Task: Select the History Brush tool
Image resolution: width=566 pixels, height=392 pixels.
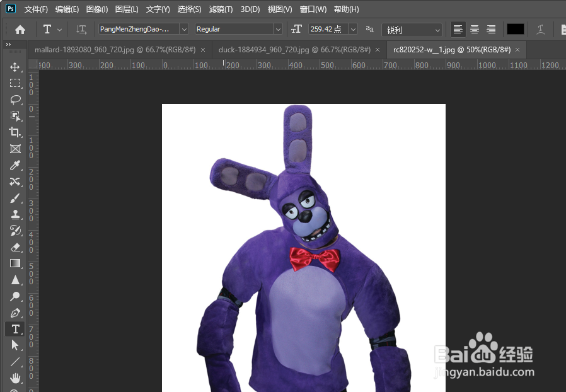Action: click(x=14, y=231)
